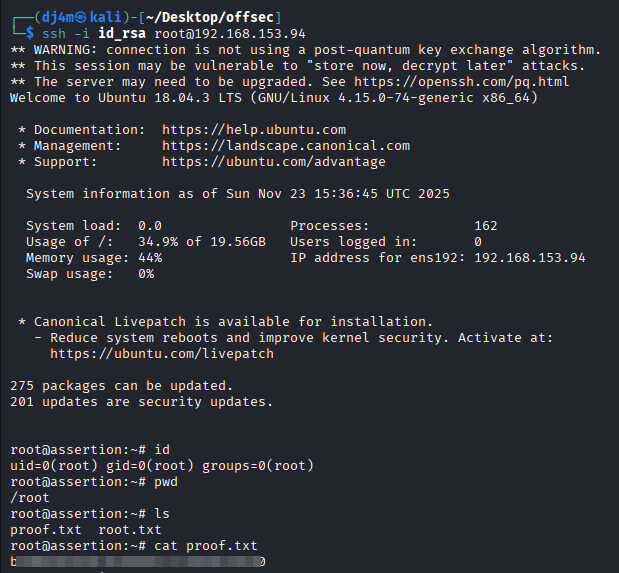Click the Processes count 162
619x573 pixels.
pos(486,226)
